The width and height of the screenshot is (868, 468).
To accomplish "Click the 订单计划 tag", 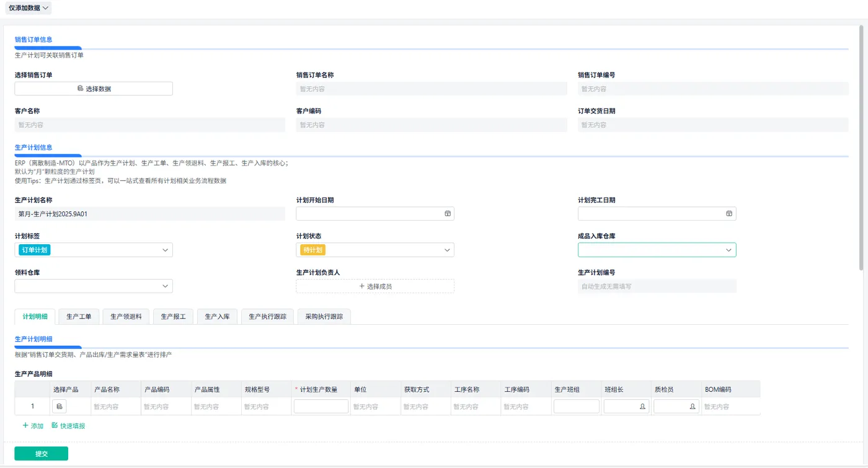I will point(34,250).
